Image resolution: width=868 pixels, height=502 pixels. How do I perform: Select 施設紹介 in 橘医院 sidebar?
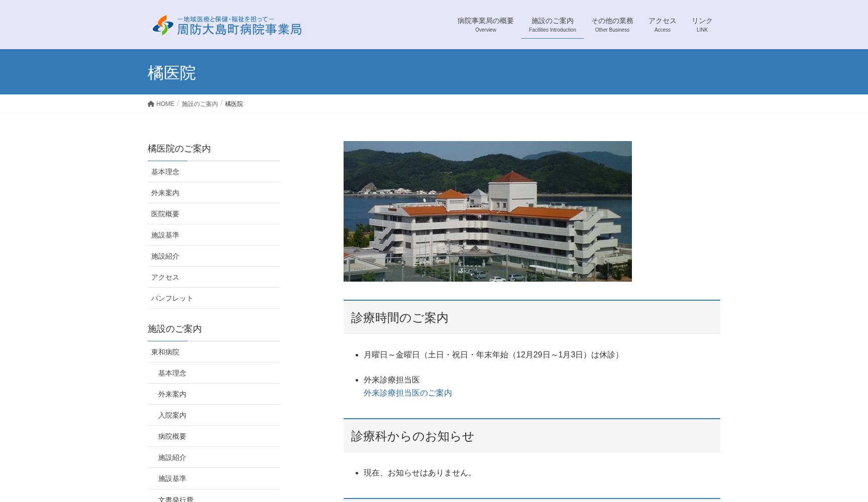165,256
